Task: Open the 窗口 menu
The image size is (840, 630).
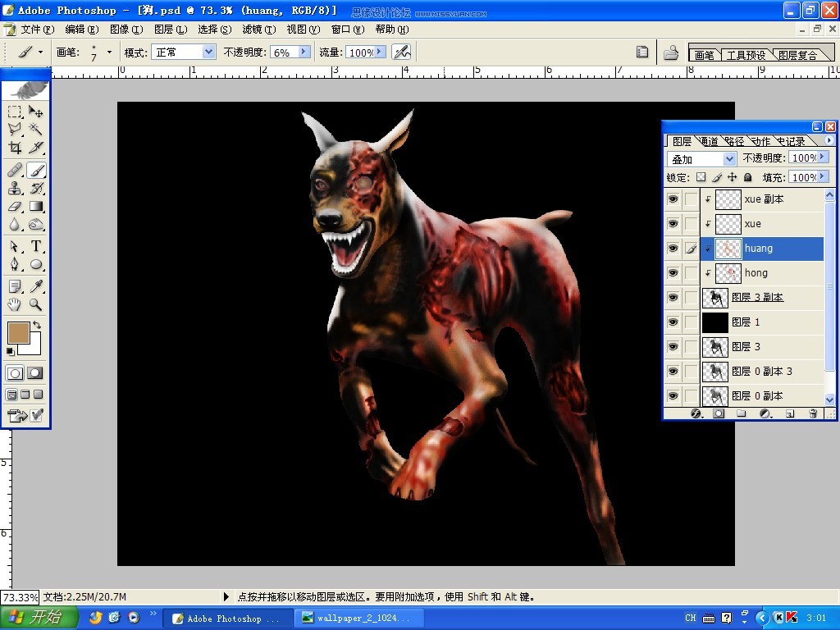Action: pos(348,30)
